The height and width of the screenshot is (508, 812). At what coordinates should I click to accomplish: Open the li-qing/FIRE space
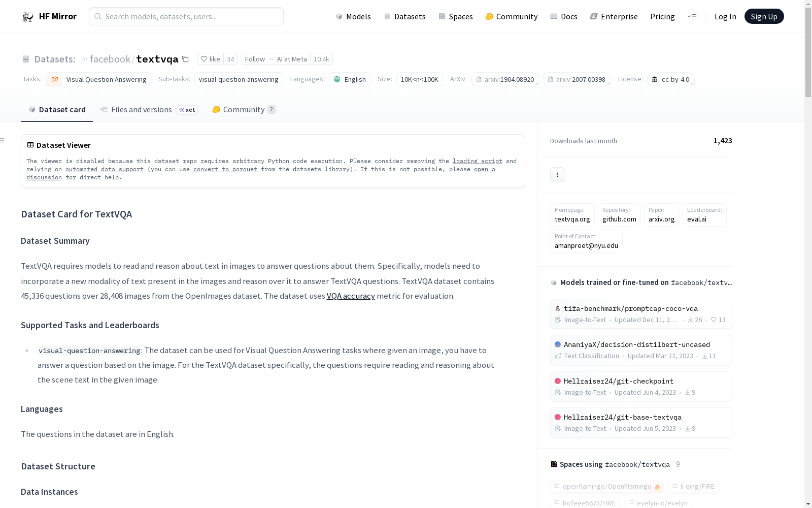point(693,487)
